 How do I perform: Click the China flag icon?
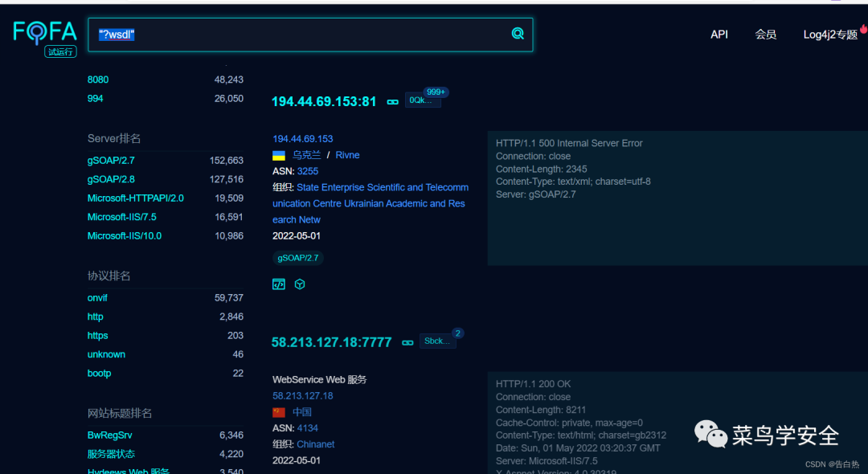(279, 412)
